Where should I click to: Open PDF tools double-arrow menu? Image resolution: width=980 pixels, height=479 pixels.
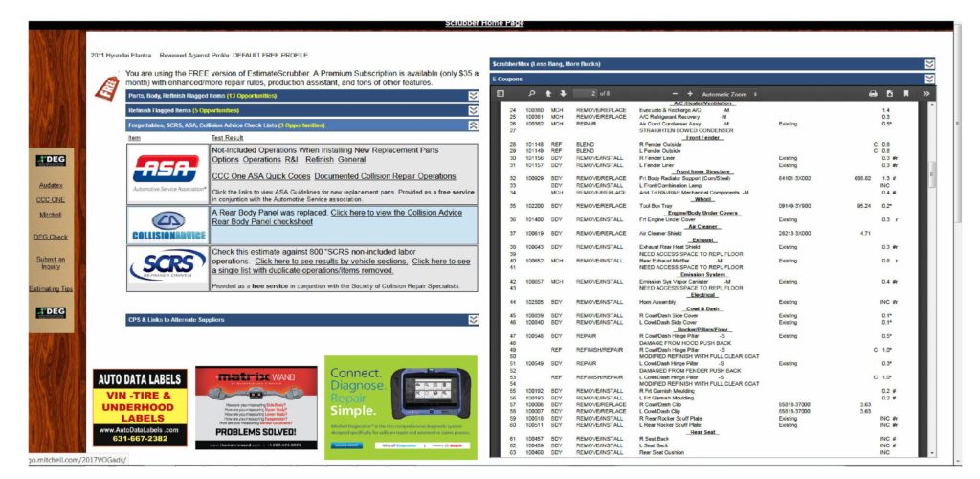click(925, 93)
